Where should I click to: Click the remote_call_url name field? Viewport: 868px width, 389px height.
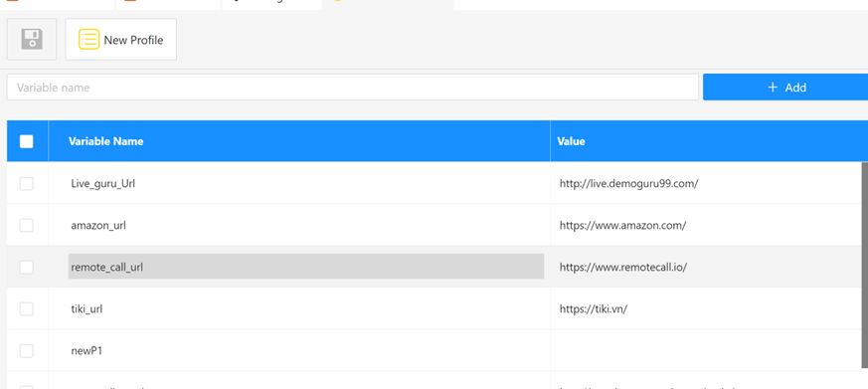(x=306, y=267)
